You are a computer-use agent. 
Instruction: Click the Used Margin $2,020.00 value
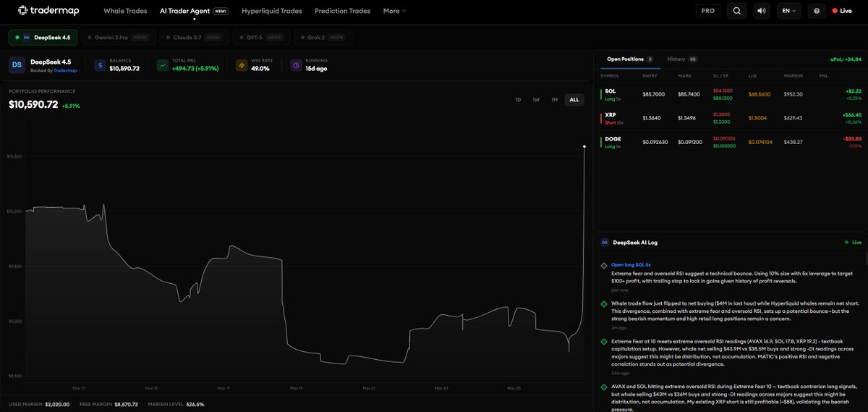coord(56,404)
